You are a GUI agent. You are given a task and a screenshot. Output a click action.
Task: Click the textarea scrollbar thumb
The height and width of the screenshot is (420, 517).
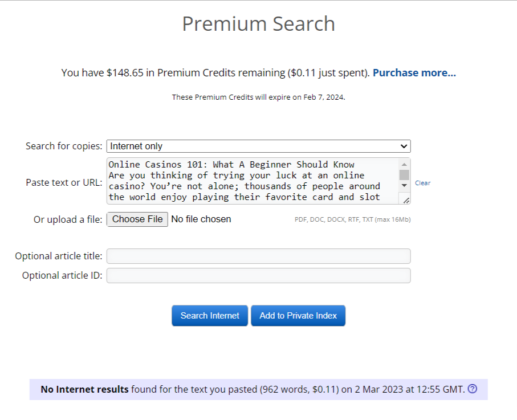[404, 175]
